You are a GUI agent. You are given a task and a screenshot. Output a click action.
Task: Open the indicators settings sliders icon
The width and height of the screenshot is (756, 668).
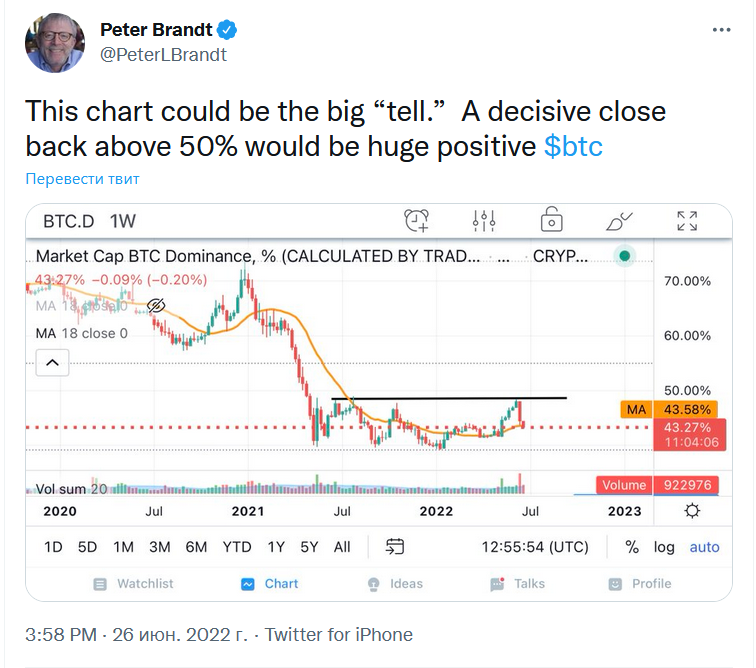484,220
